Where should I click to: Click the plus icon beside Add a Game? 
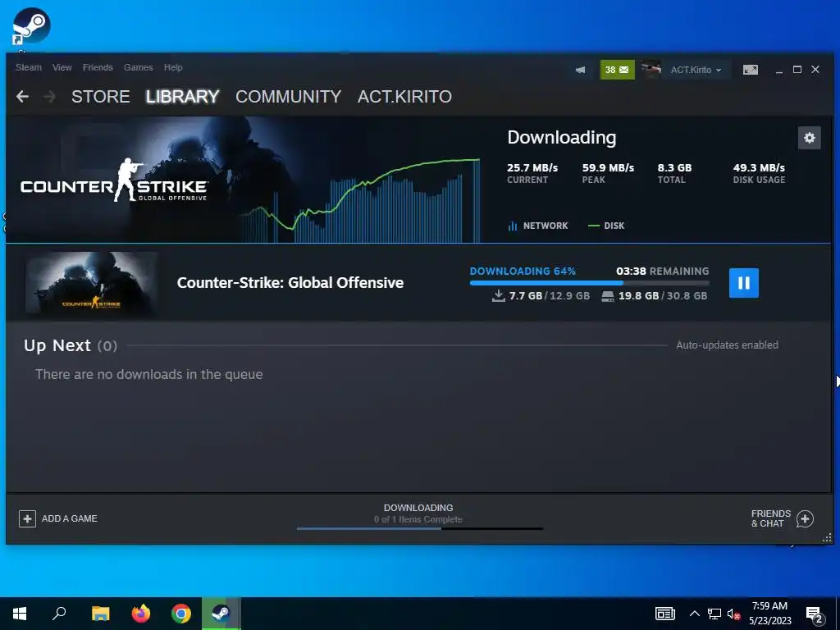27,518
